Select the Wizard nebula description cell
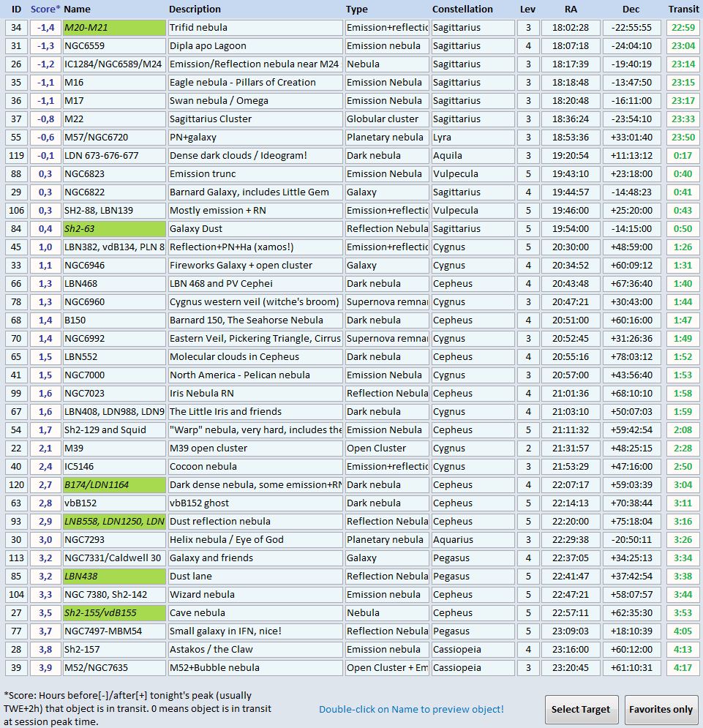This screenshot has width=703, height=728. coord(255,595)
